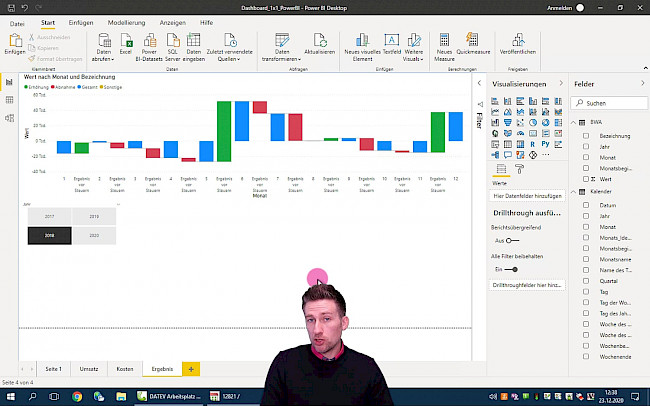Screen dimensions: 650x406
Task: Open Chrome from the Windows taskbar
Action: point(77,397)
